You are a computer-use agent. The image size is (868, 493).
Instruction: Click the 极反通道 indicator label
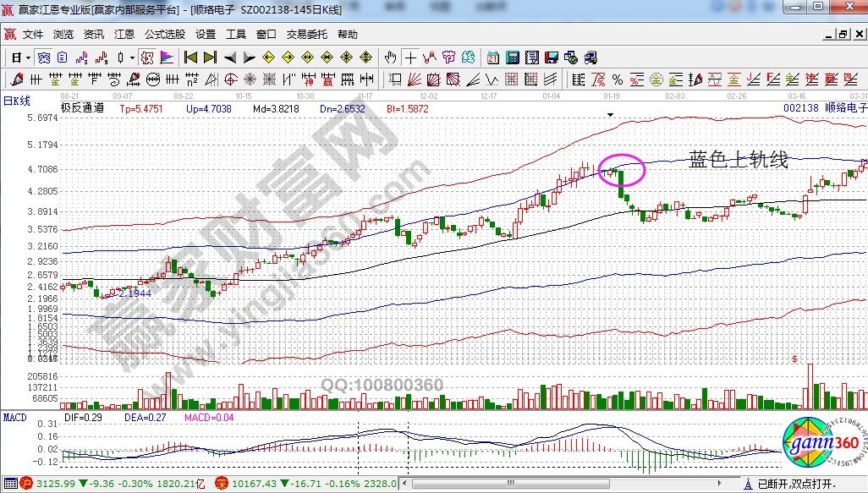[x=83, y=108]
